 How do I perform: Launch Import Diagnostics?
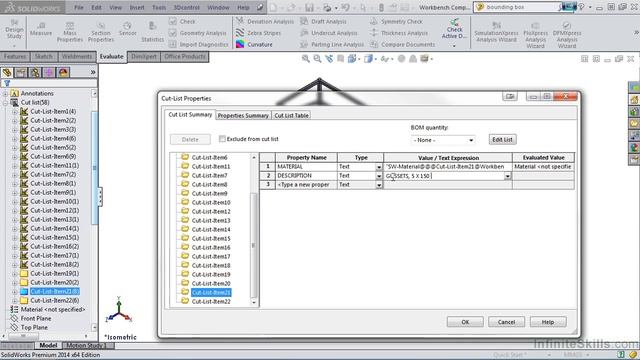199,44
